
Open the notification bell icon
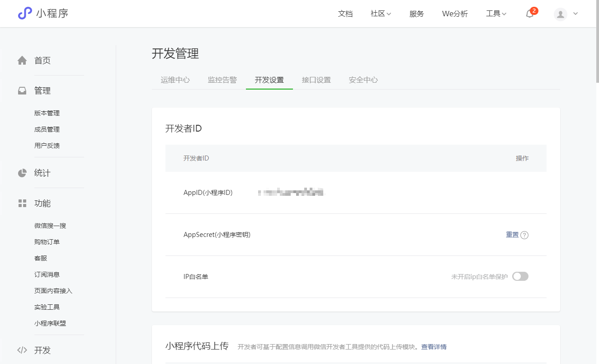point(530,14)
